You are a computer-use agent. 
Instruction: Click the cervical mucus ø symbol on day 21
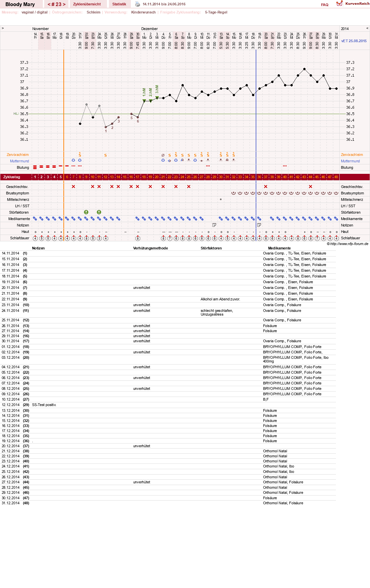pyautogui.click(x=163, y=155)
